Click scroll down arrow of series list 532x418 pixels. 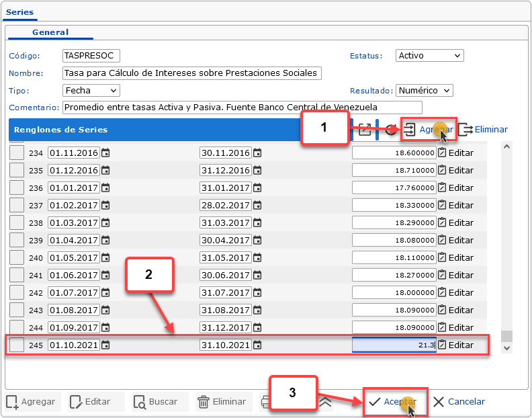pyautogui.click(x=507, y=348)
